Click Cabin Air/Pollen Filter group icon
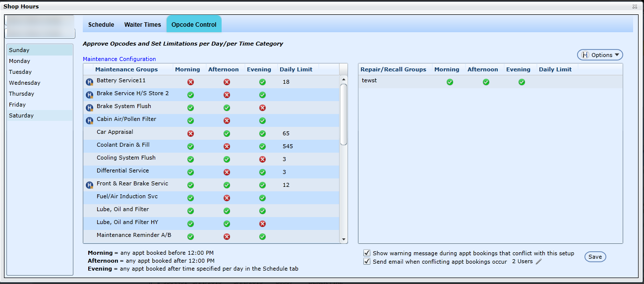This screenshot has width=644, height=284. pyautogui.click(x=90, y=120)
